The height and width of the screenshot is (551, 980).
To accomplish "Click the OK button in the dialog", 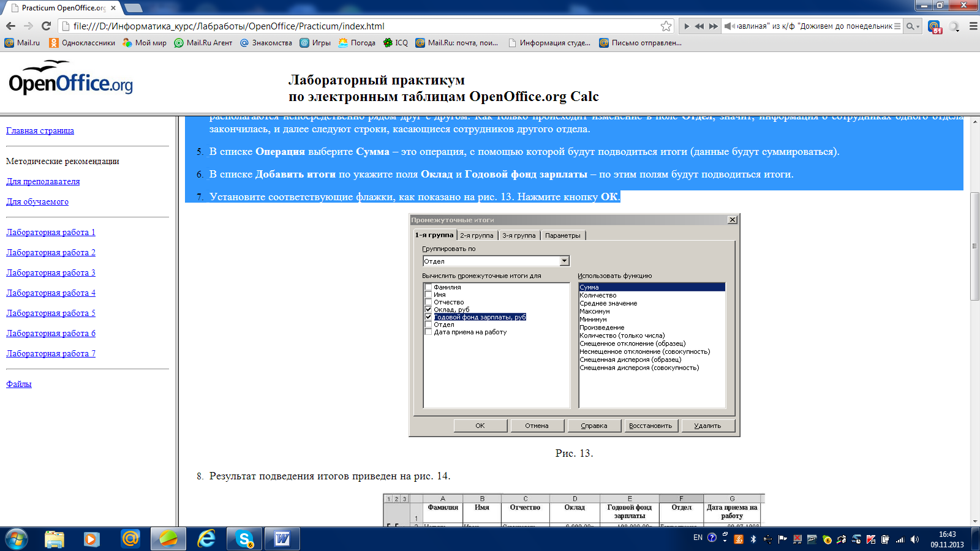I will [x=480, y=425].
